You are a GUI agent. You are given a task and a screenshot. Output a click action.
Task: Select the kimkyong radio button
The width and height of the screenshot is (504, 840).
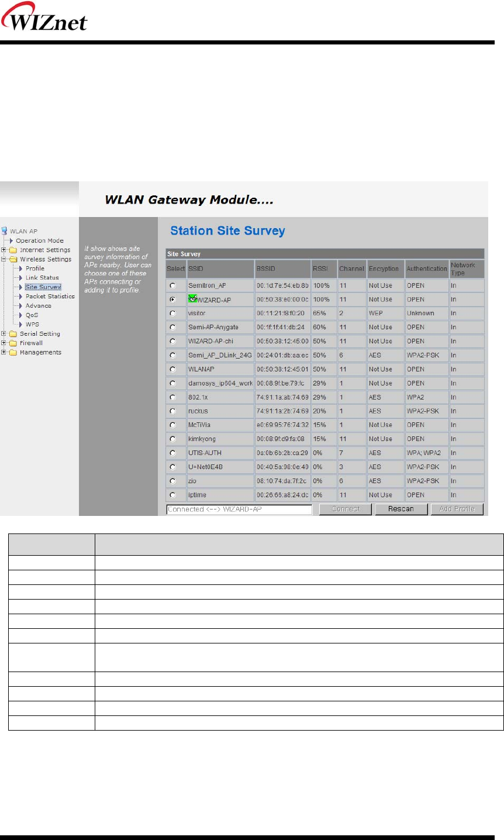click(172, 439)
